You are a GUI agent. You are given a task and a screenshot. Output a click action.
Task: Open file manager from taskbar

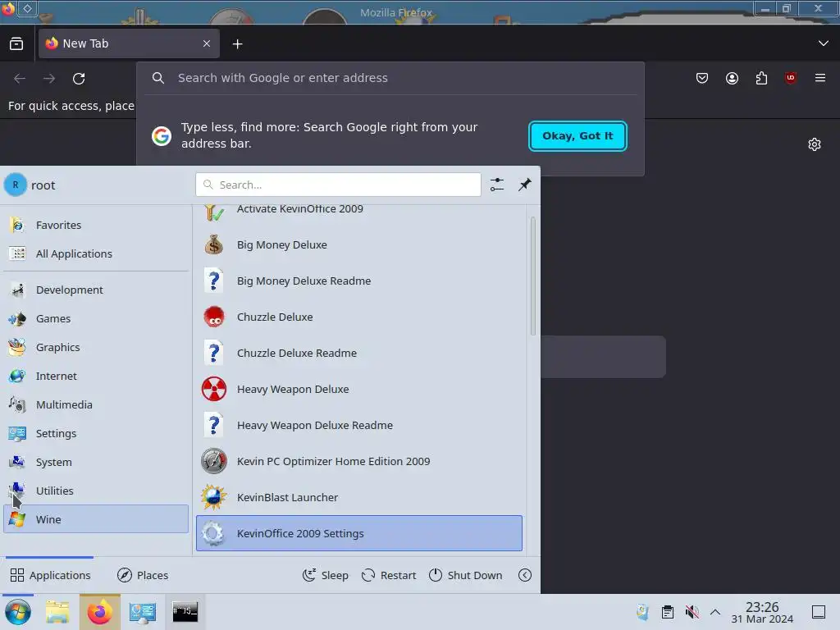[57, 612]
